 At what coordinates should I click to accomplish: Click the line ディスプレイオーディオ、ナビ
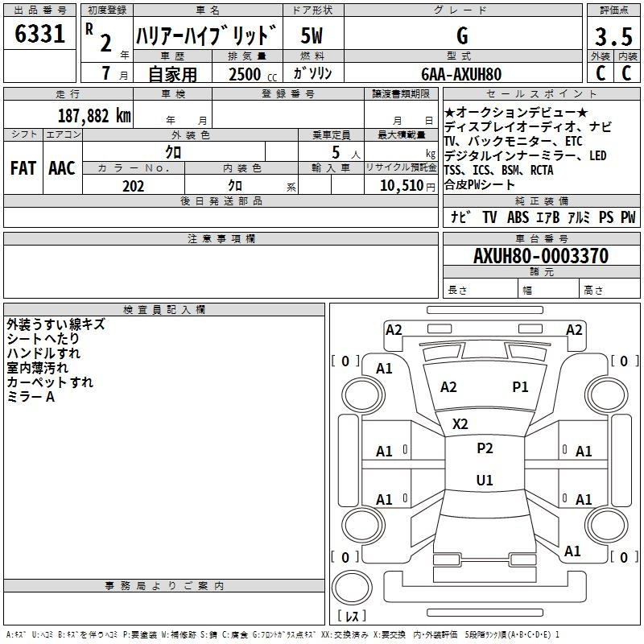click(528, 126)
